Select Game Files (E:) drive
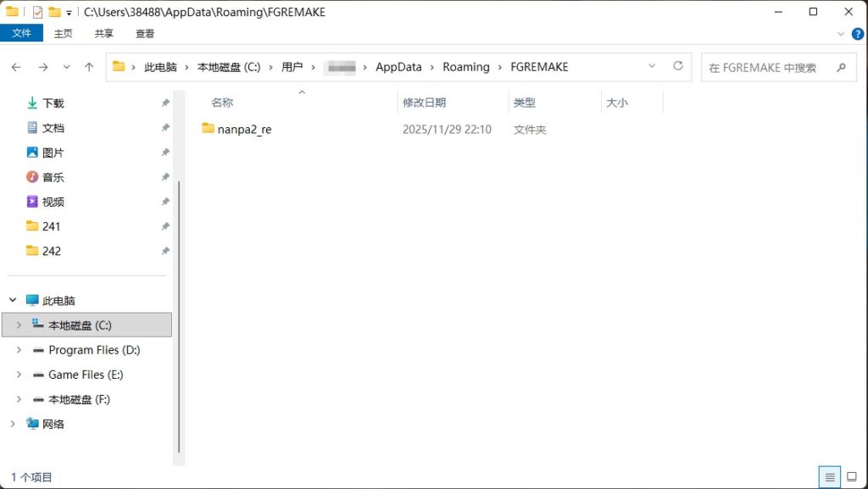This screenshot has width=868, height=489. 86,375
